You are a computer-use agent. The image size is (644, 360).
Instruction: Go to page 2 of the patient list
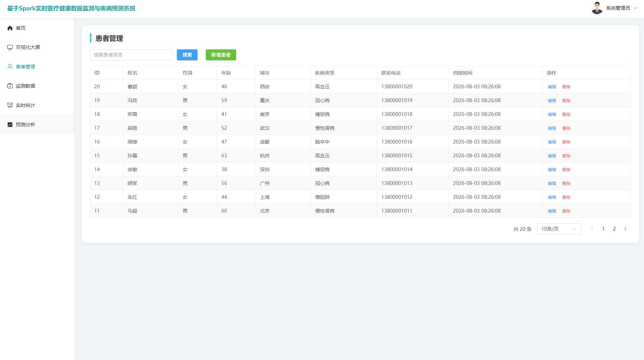tap(614, 229)
